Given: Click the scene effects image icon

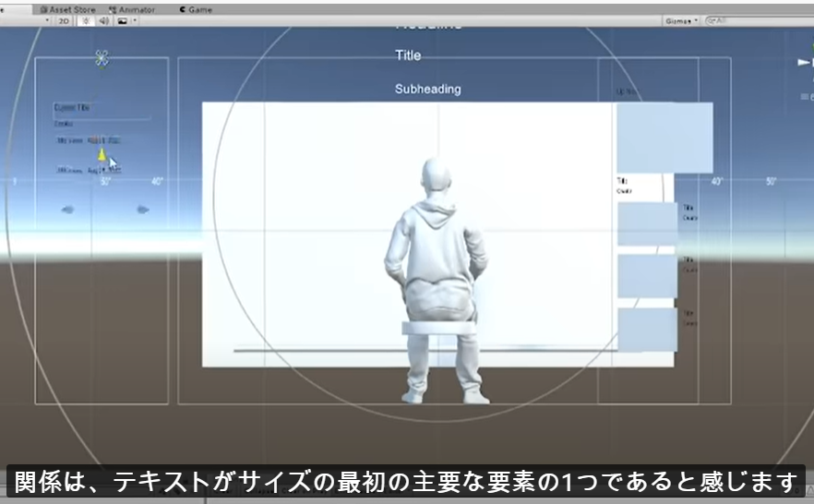Looking at the screenshot, I should [x=122, y=20].
